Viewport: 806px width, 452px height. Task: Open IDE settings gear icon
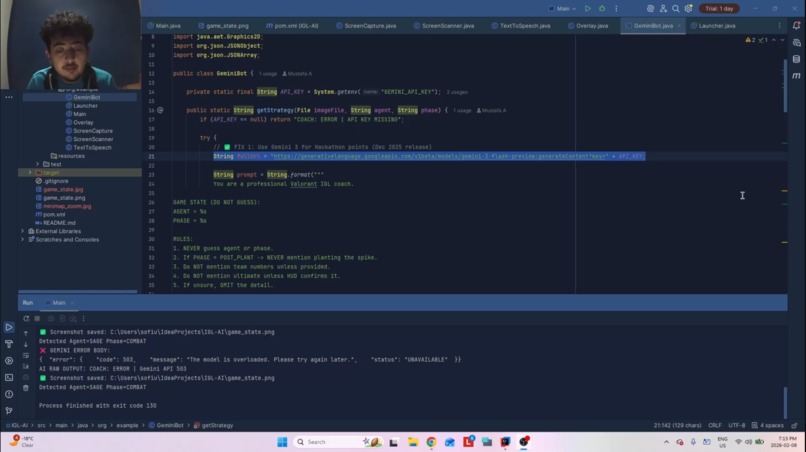688,9
